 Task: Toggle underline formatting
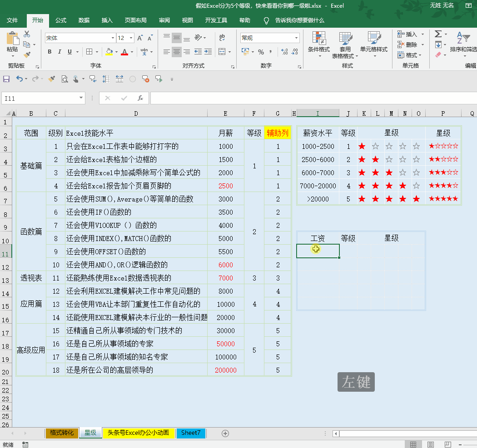[70, 52]
